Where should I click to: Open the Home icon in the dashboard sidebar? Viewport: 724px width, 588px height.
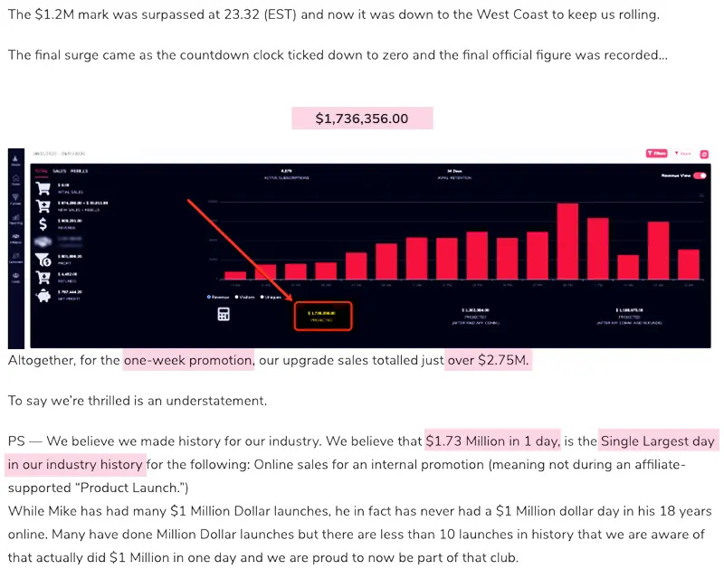point(15,178)
